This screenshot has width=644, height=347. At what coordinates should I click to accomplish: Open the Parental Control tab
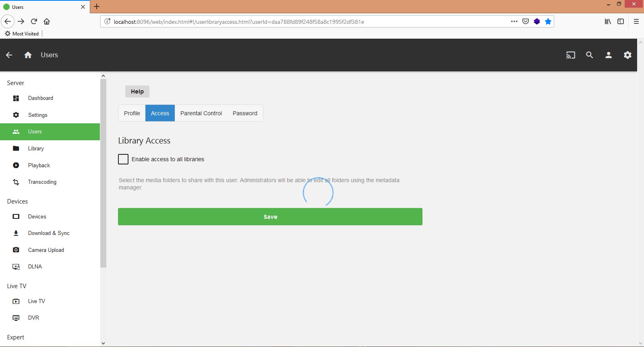[201, 113]
